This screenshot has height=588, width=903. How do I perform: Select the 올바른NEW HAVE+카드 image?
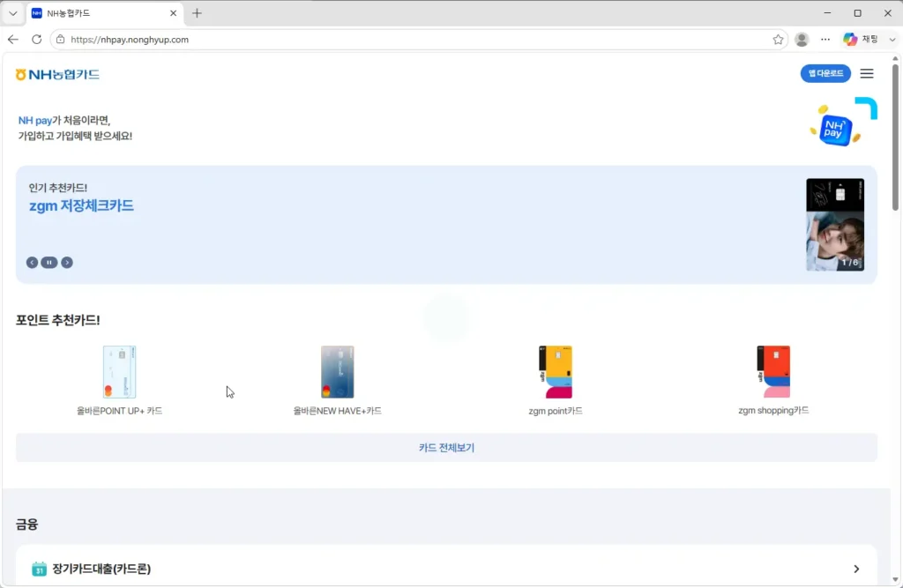point(337,372)
